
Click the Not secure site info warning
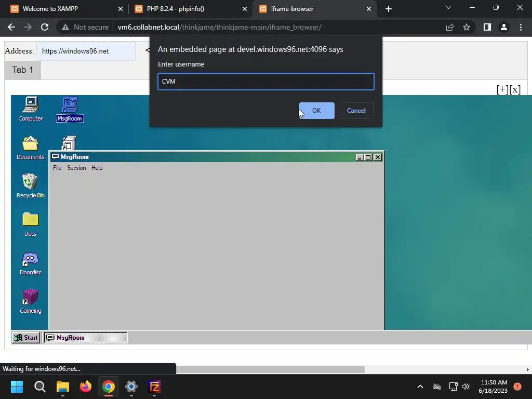point(85,27)
